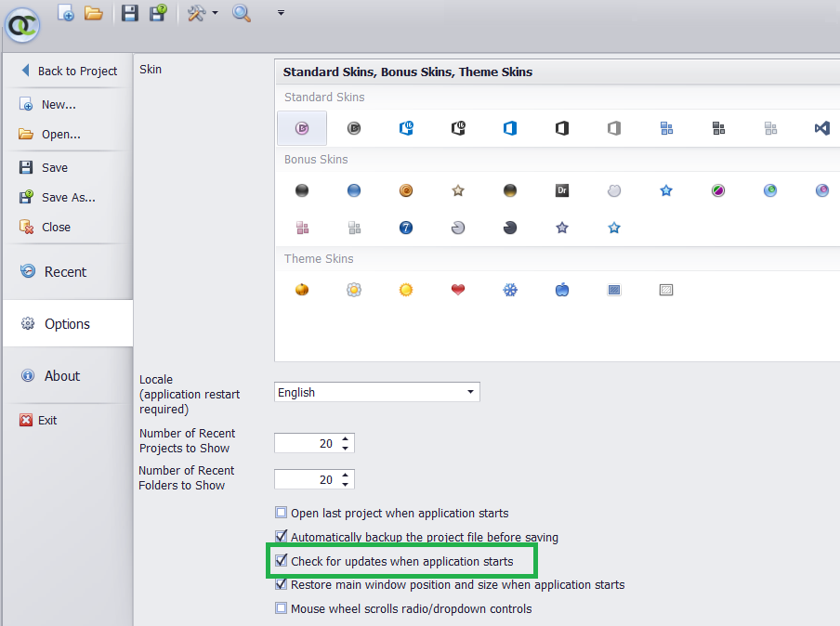
Task: Uncheck Check for updates when application starts
Action: (x=282, y=561)
